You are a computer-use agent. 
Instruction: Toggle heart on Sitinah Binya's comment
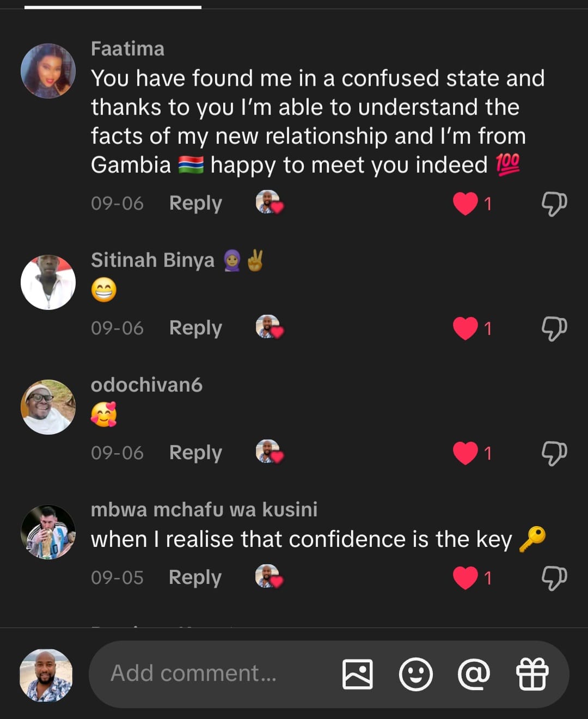click(x=465, y=328)
